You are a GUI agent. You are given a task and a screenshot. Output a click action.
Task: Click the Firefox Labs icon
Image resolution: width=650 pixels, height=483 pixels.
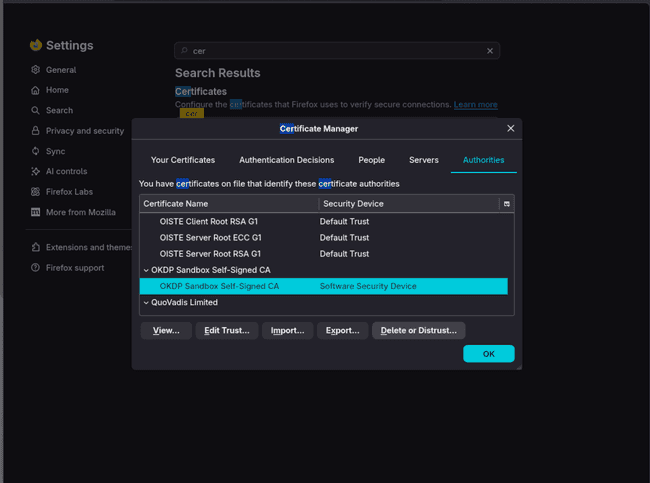[x=36, y=192]
